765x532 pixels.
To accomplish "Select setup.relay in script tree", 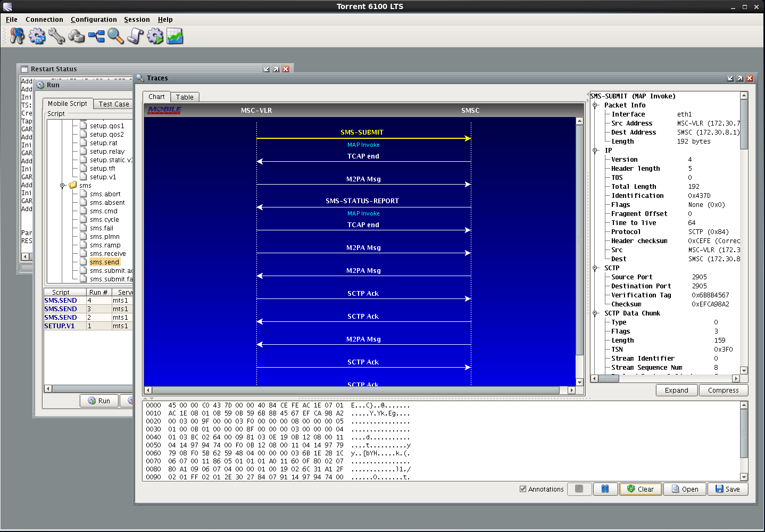I will pos(107,152).
